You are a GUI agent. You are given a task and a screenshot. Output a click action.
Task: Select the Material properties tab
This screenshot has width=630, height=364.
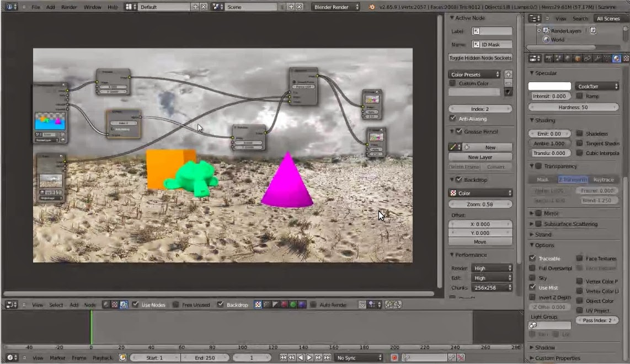click(616, 58)
